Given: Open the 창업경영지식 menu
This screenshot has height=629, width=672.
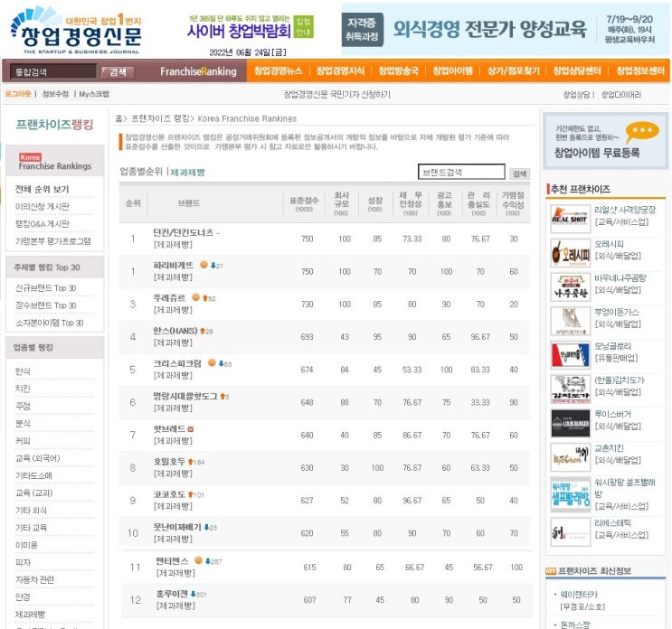Looking at the screenshot, I should [340, 71].
